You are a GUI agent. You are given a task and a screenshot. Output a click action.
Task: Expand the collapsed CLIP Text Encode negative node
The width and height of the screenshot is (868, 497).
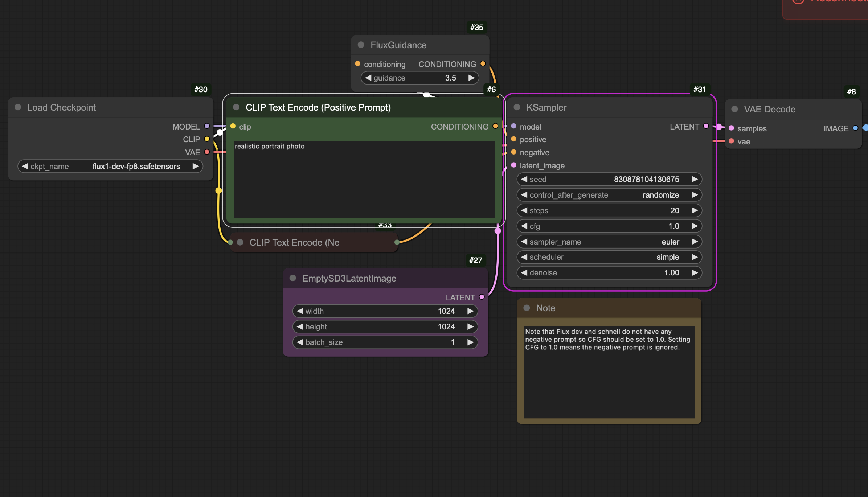(240, 242)
